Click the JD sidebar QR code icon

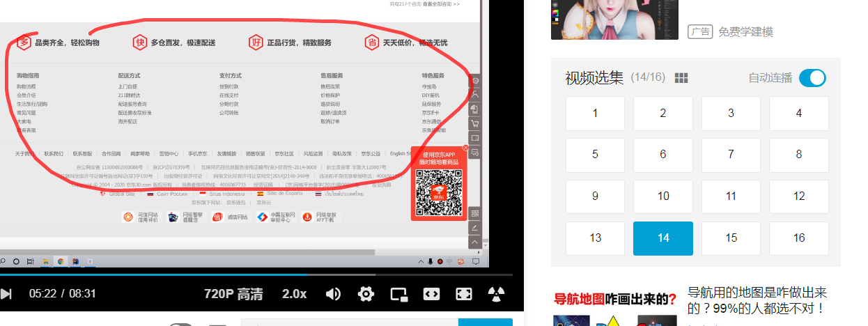(475, 213)
